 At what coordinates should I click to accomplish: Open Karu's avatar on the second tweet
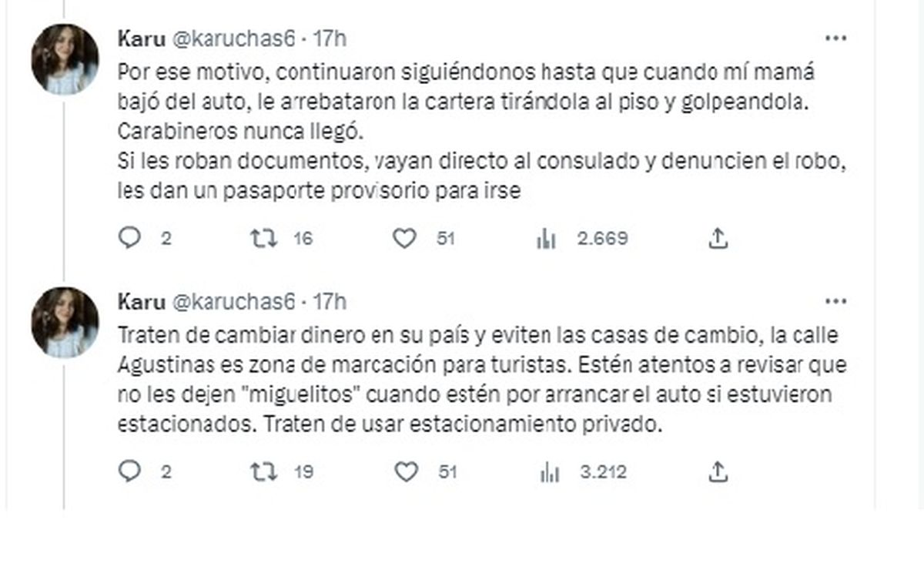point(65,322)
